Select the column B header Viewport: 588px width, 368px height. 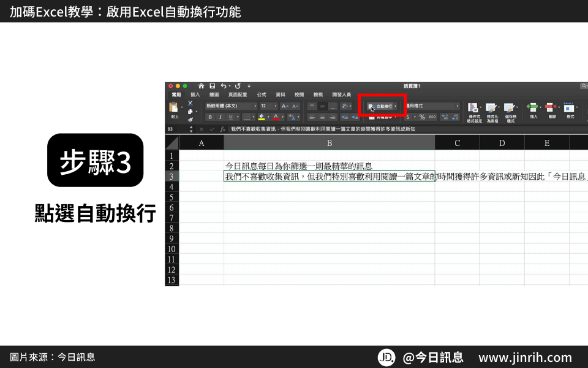tap(330, 143)
